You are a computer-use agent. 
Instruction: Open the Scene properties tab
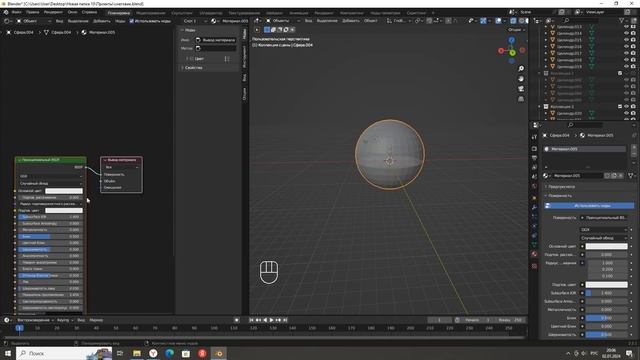pyautogui.click(x=534, y=177)
